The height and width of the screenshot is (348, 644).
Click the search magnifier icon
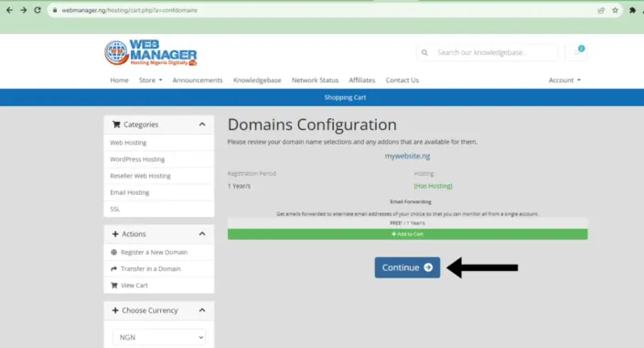click(x=424, y=52)
